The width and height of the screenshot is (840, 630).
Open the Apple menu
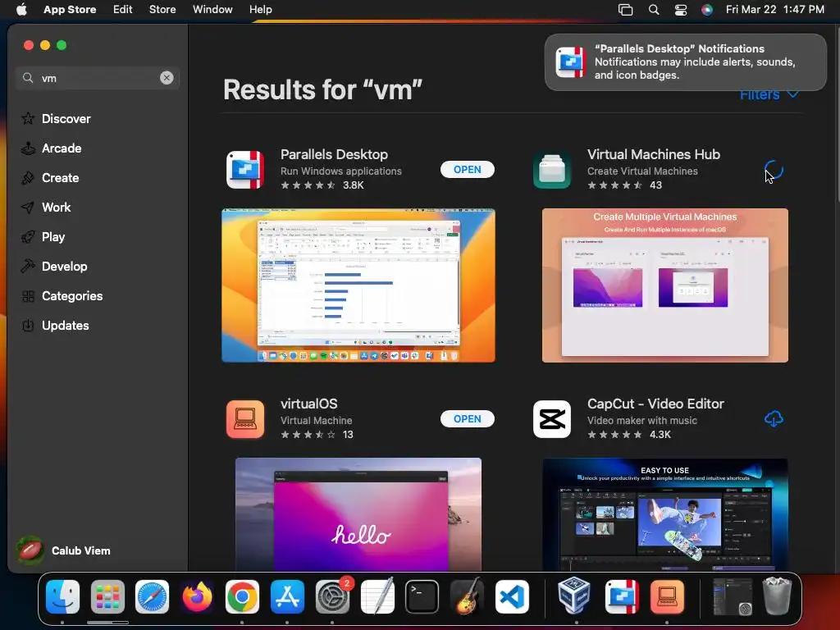pyautogui.click(x=21, y=9)
